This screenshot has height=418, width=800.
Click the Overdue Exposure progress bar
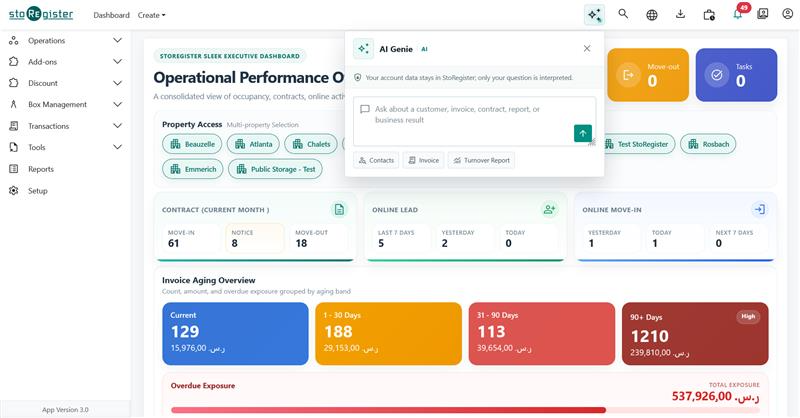tap(465, 410)
